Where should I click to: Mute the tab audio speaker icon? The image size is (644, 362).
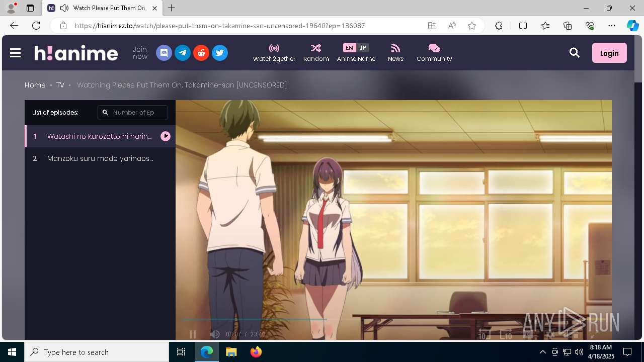click(64, 8)
